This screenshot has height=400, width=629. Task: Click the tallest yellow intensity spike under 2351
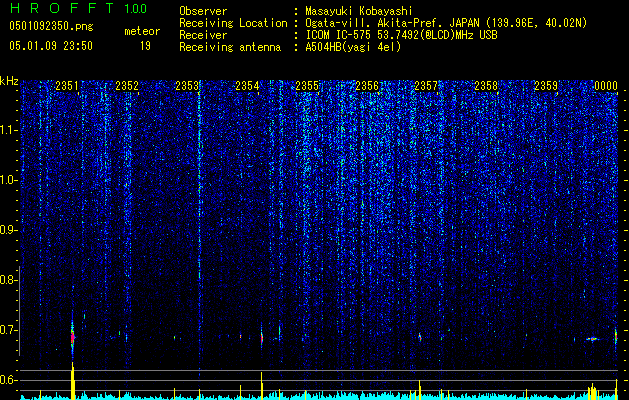pos(73,381)
